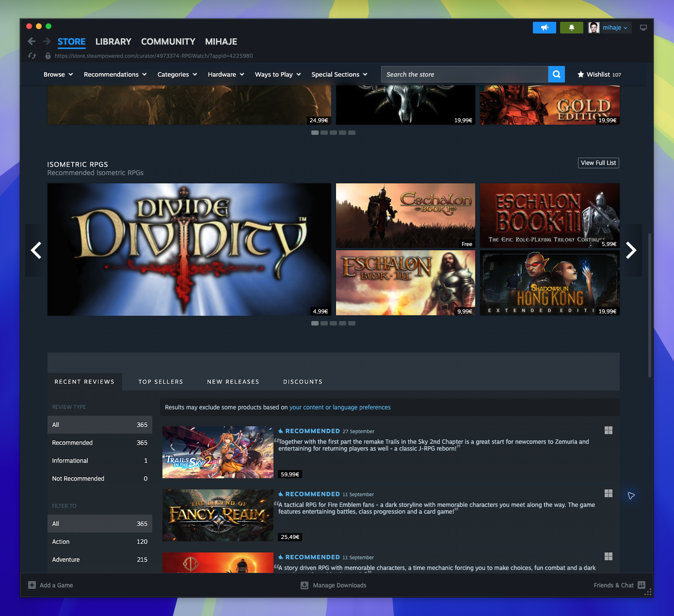Click Windows icon on Fancy Realm review
Image resolution: width=674 pixels, height=616 pixels.
[609, 493]
